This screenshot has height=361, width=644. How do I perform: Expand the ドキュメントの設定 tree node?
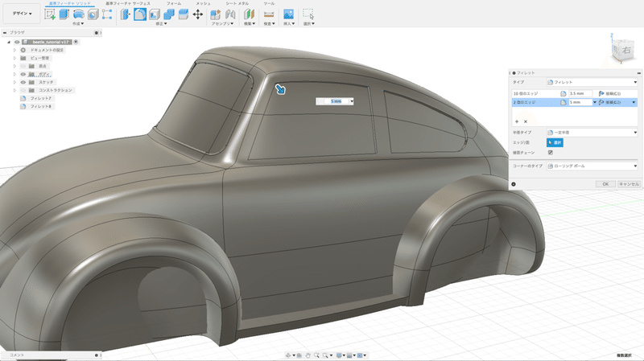click(14, 50)
